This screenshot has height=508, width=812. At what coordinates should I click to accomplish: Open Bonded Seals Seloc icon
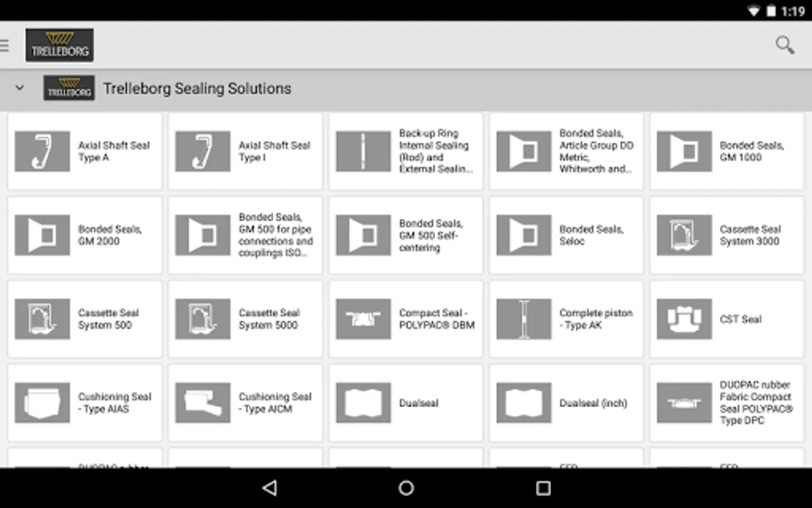[524, 235]
